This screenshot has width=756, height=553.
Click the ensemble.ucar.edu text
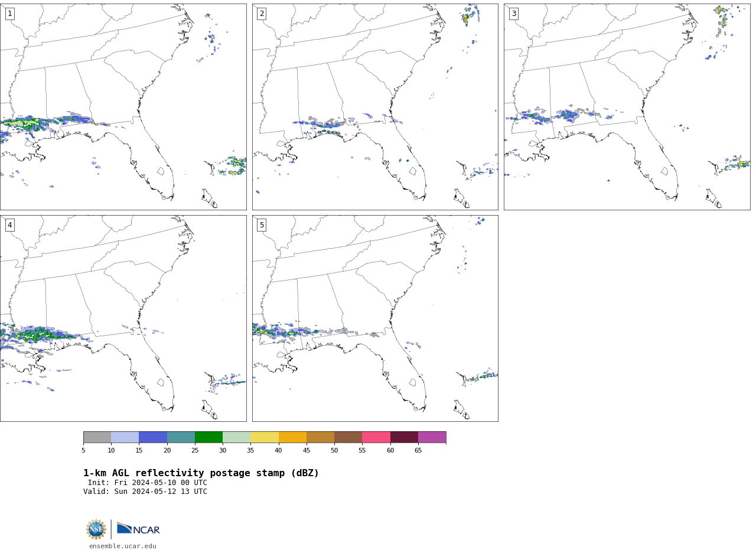[123, 547]
